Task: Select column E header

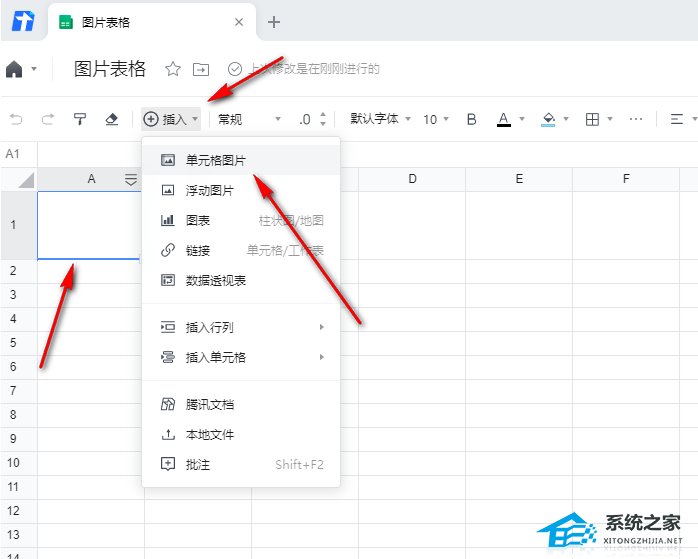Action: [x=519, y=179]
